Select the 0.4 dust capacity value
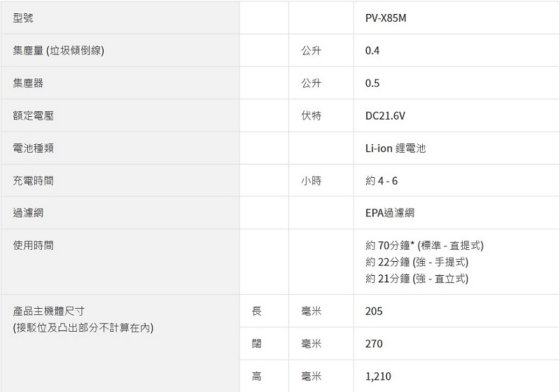The width and height of the screenshot is (560, 392). (x=372, y=50)
